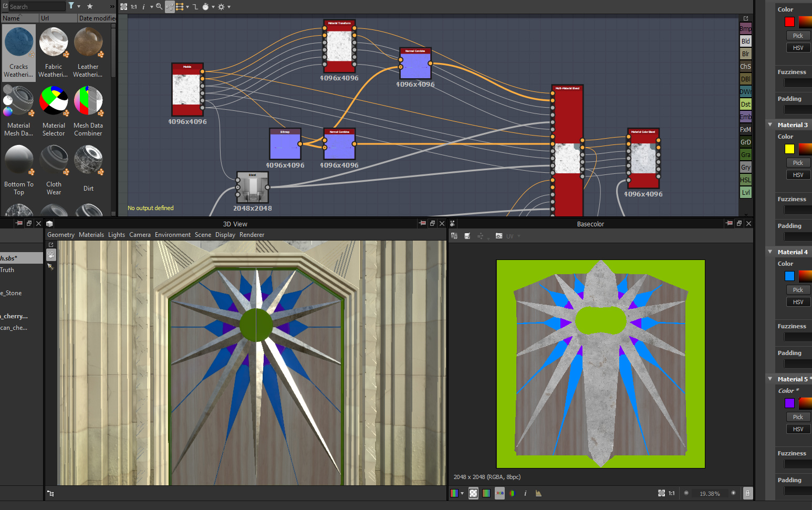Toggle the transparency checkerboard in 2D view
This screenshot has width=812, height=510.
click(x=473, y=493)
